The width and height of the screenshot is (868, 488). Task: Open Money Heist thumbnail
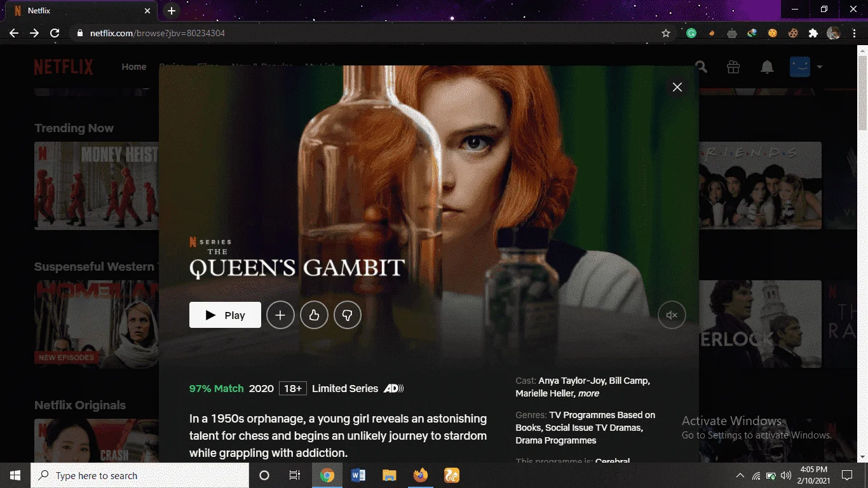(x=97, y=186)
